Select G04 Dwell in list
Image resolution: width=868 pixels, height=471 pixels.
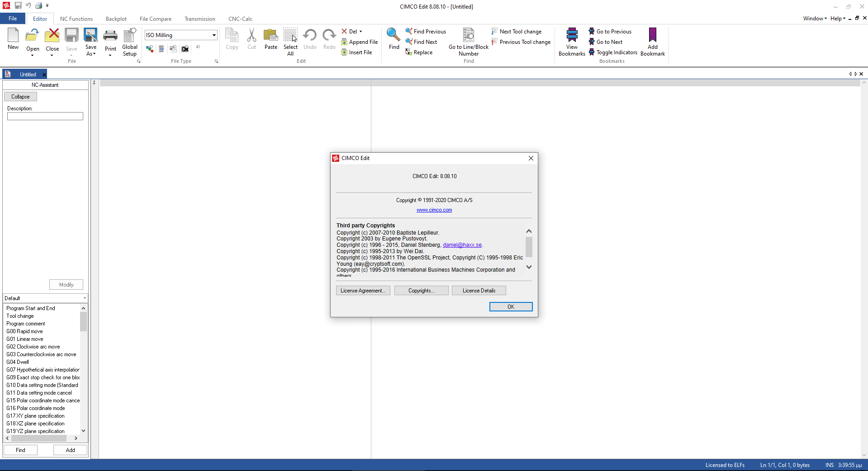click(x=18, y=362)
